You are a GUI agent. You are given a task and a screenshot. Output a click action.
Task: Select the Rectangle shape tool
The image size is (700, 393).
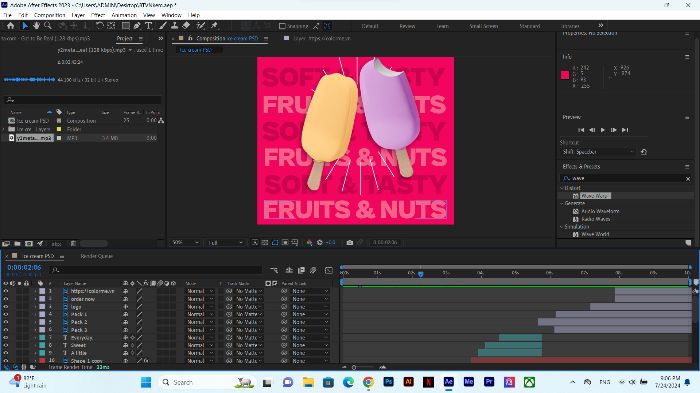pyautogui.click(x=126, y=26)
